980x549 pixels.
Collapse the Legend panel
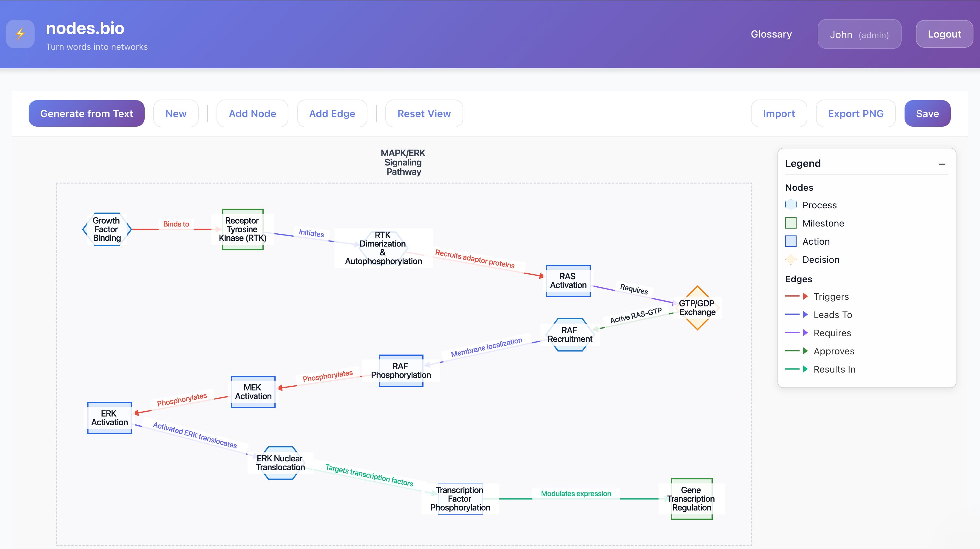click(x=942, y=164)
